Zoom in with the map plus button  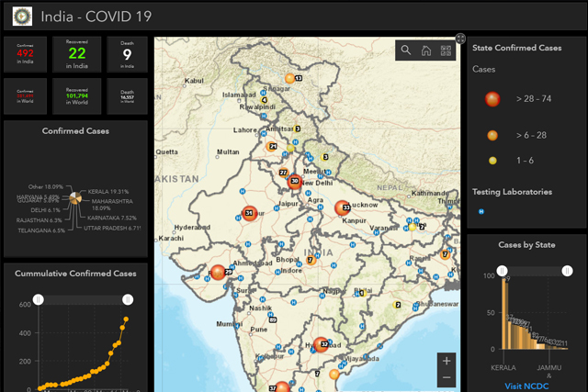tap(447, 361)
